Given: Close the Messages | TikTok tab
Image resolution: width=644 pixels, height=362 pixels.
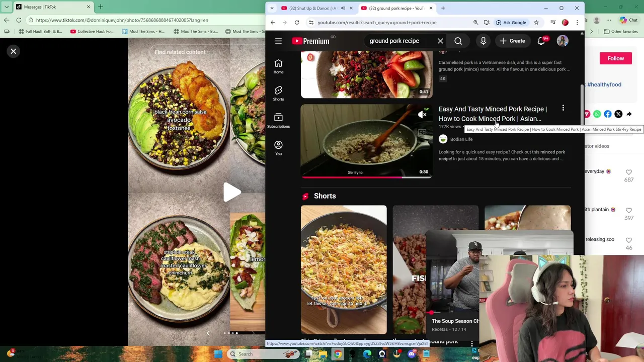Looking at the screenshot, I should [89, 7].
